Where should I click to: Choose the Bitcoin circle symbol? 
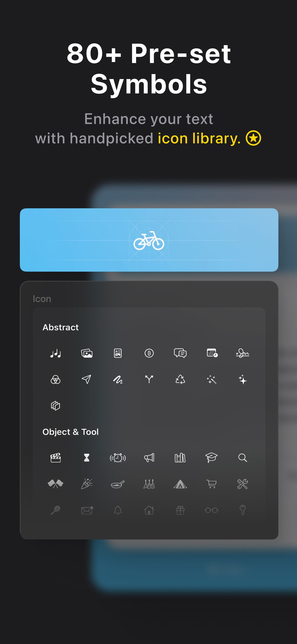tap(149, 353)
